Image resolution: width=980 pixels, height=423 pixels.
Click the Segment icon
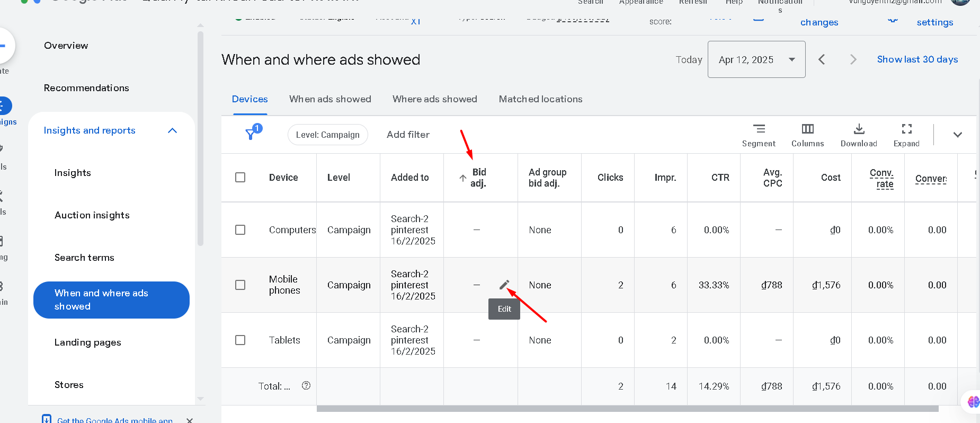coord(759,135)
